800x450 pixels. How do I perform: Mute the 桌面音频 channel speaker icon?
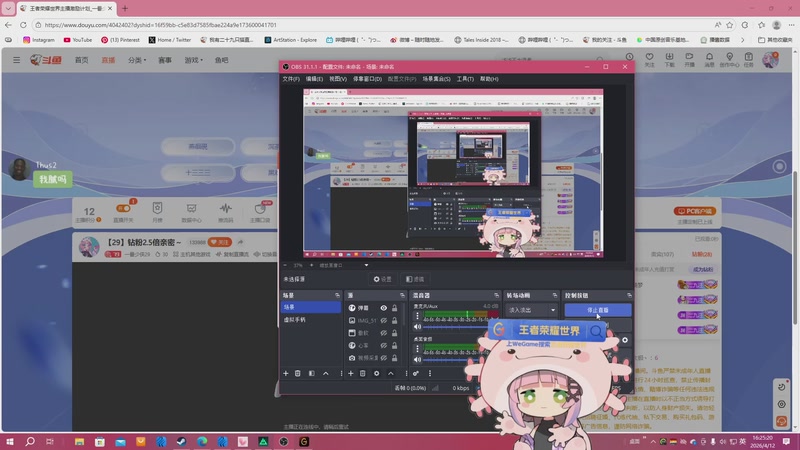pyautogui.click(x=417, y=359)
